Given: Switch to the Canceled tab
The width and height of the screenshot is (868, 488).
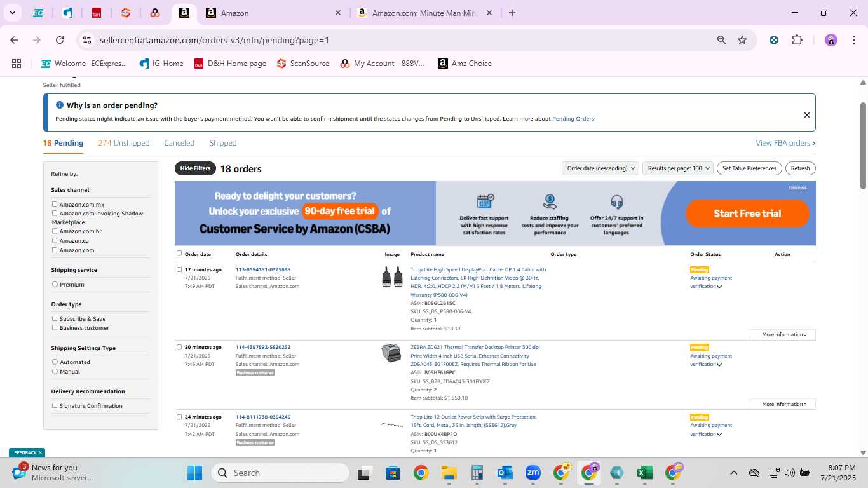Looking at the screenshot, I should tap(179, 143).
